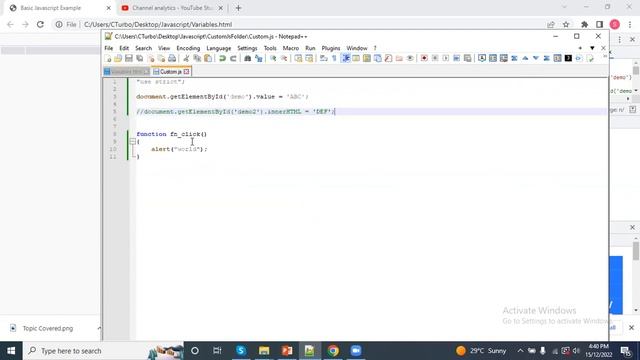Open Replace with the toolbar Replace icon

coord(258,59)
